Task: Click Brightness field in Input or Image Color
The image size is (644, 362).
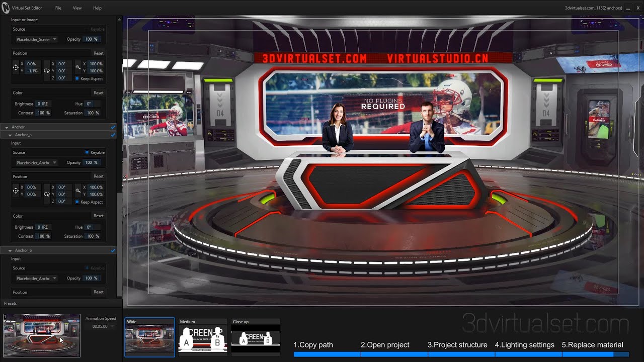Action: [43, 104]
